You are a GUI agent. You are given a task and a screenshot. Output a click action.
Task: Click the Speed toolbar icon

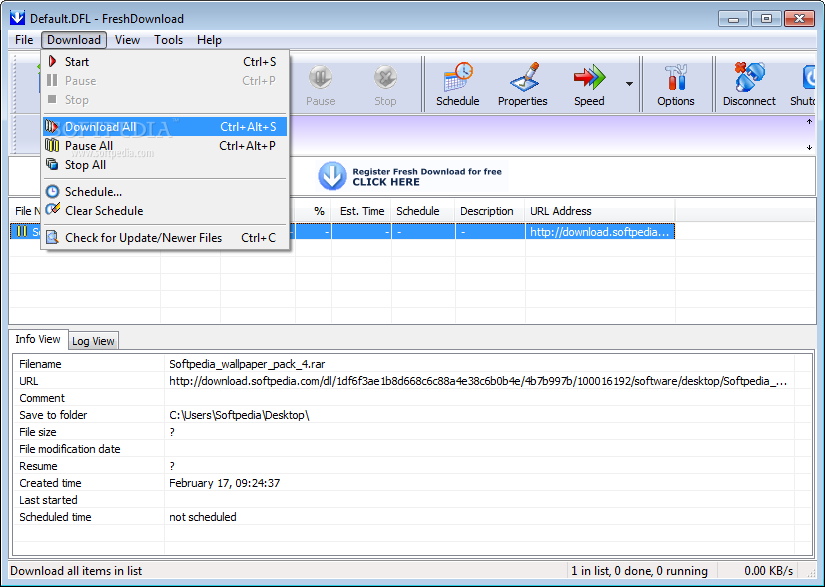[x=589, y=84]
